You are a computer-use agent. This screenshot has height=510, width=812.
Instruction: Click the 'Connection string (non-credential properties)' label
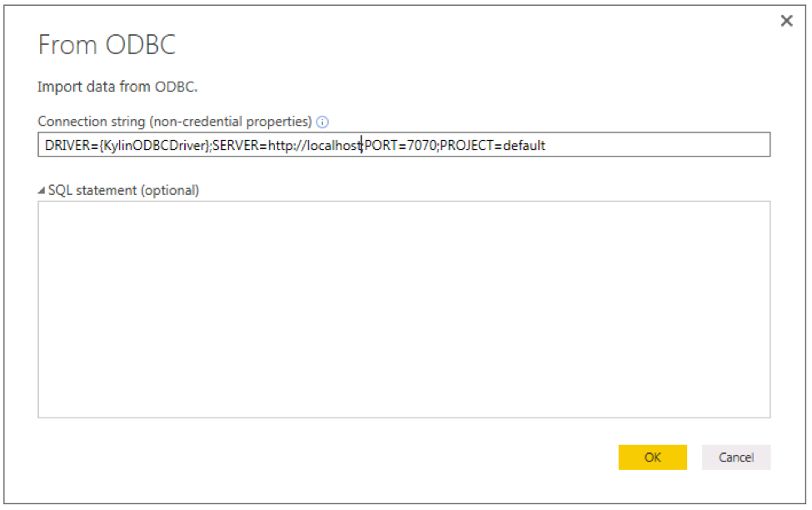(x=175, y=122)
